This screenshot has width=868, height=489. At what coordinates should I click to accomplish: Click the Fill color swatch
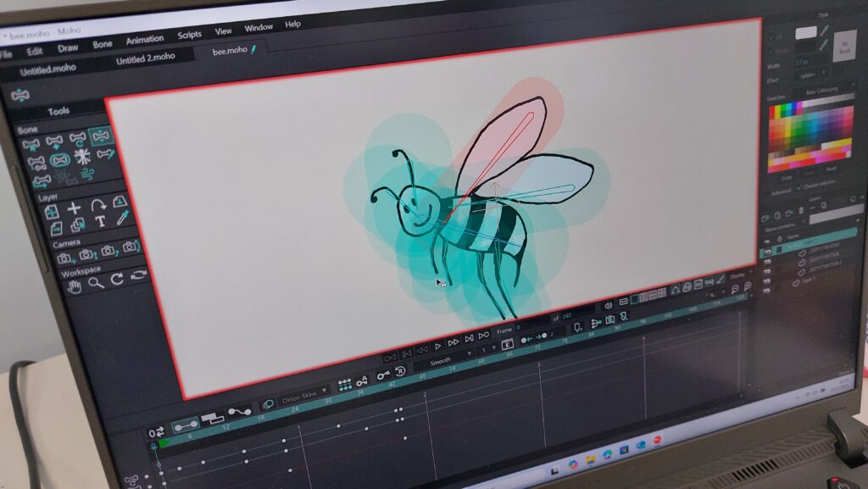click(x=805, y=32)
